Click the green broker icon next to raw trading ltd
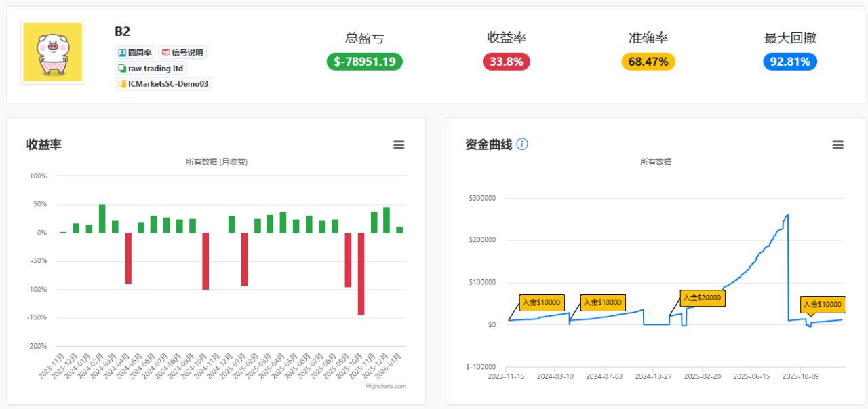Screen dimensions: 868x409 tap(123, 69)
